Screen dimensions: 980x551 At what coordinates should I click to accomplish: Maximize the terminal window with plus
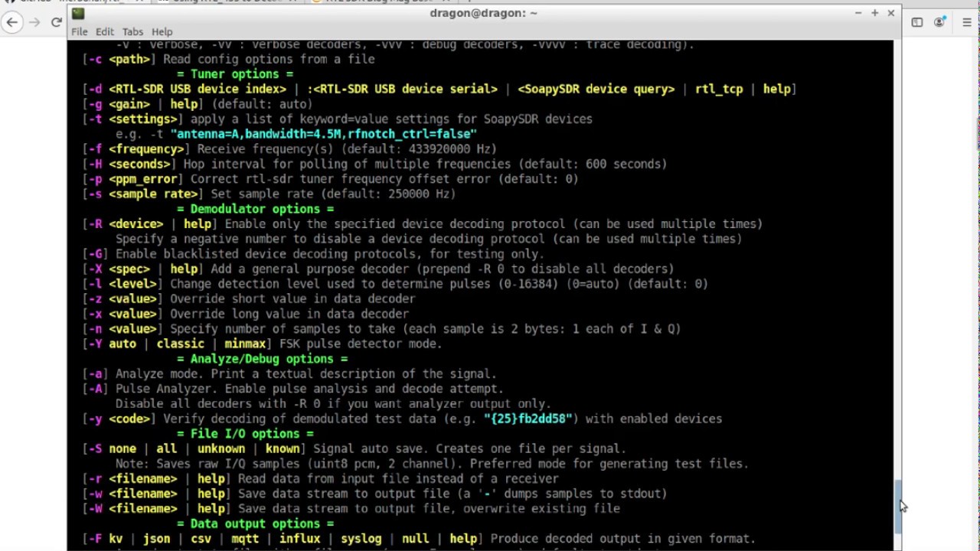(874, 13)
